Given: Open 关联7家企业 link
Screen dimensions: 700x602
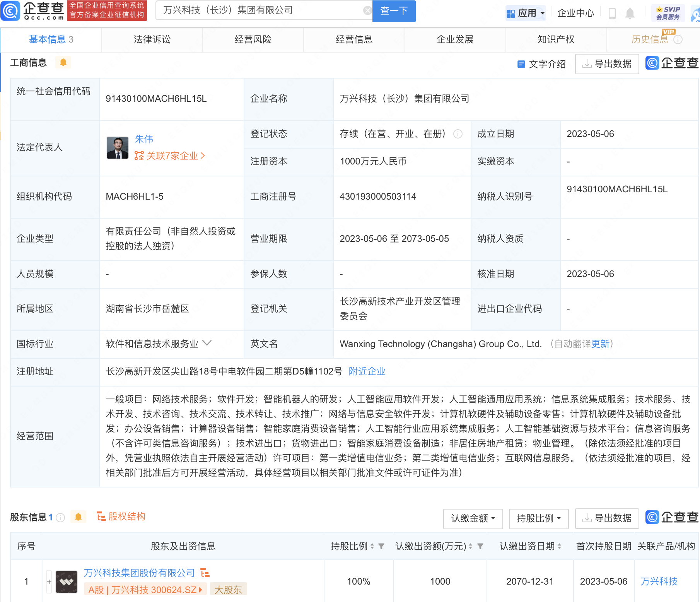Looking at the screenshot, I should [169, 156].
